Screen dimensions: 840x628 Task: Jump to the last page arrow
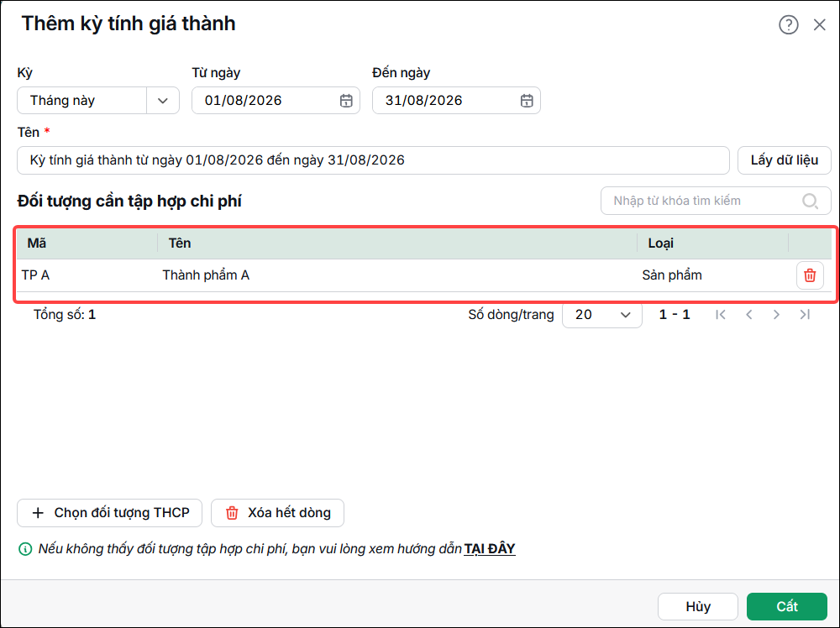pos(805,315)
